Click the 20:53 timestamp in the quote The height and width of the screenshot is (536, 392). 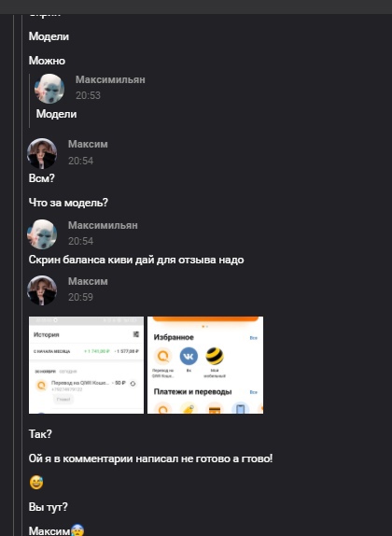(88, 95)
